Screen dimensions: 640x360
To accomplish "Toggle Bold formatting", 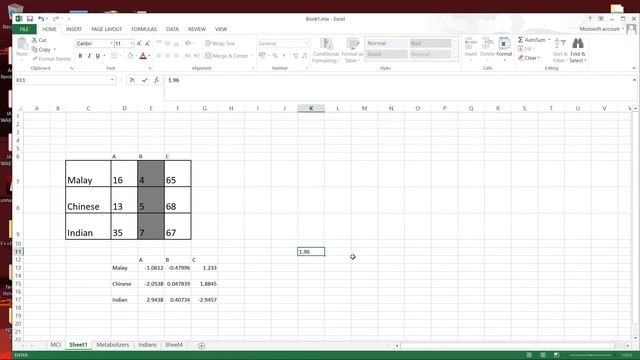I will point(80,56).
